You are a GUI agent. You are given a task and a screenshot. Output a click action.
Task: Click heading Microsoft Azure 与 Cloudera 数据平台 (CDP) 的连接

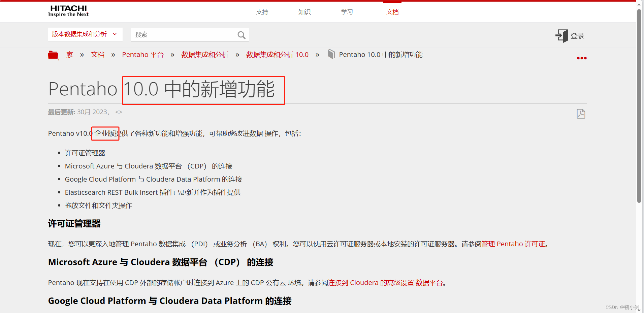pos(161,262)
